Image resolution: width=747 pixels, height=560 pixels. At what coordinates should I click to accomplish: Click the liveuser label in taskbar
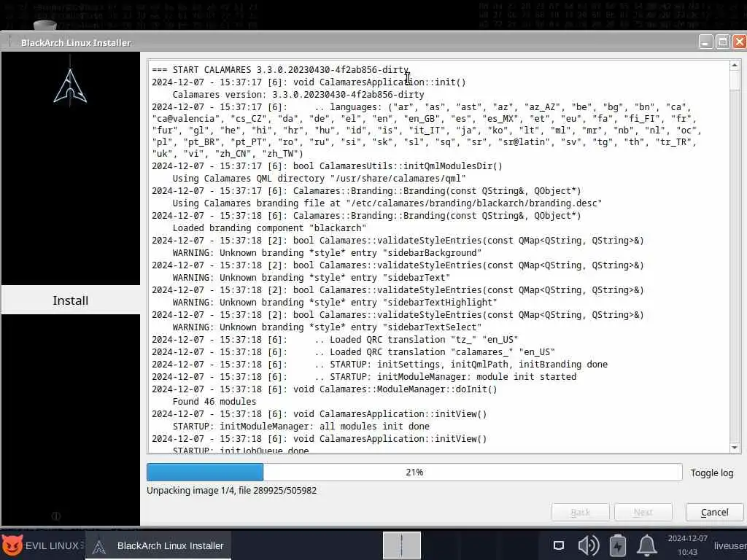pos(729,545)
